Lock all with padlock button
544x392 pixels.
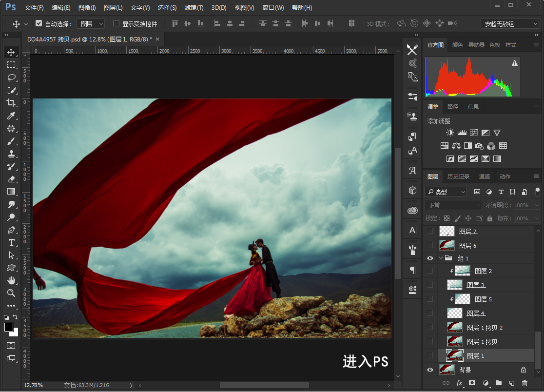(x=490, y=218)
